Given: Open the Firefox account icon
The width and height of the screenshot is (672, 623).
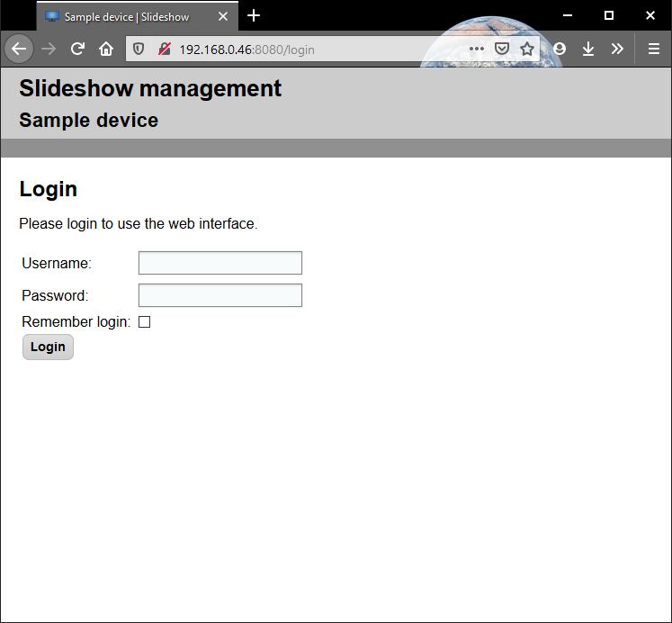Looking at the screenshot, I should click(x=560, y=50).
